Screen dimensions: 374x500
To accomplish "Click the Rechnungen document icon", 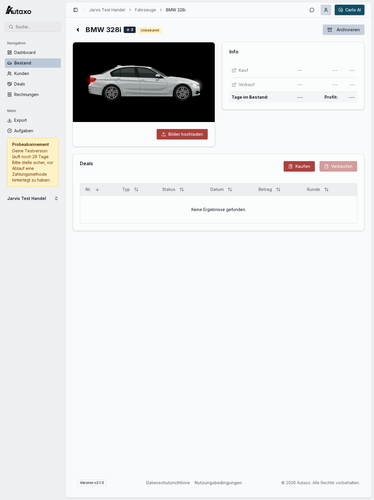I will pyautogui.click(x=9, y=95).
